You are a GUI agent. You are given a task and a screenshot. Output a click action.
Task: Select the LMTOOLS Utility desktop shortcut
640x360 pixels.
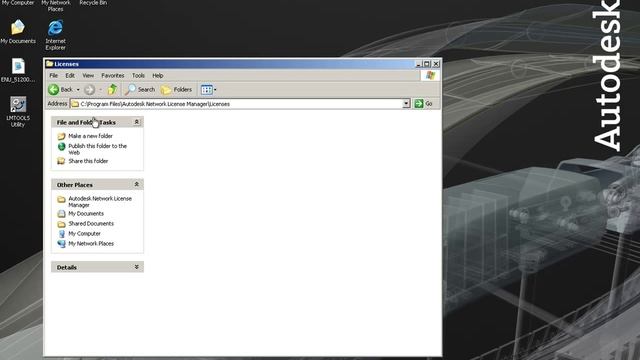(18, 111)
